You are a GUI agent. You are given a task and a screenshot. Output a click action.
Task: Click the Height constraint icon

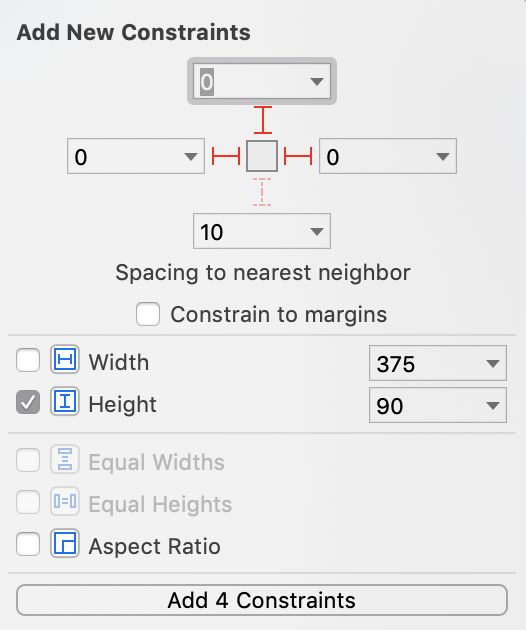(x=65, y=401)
